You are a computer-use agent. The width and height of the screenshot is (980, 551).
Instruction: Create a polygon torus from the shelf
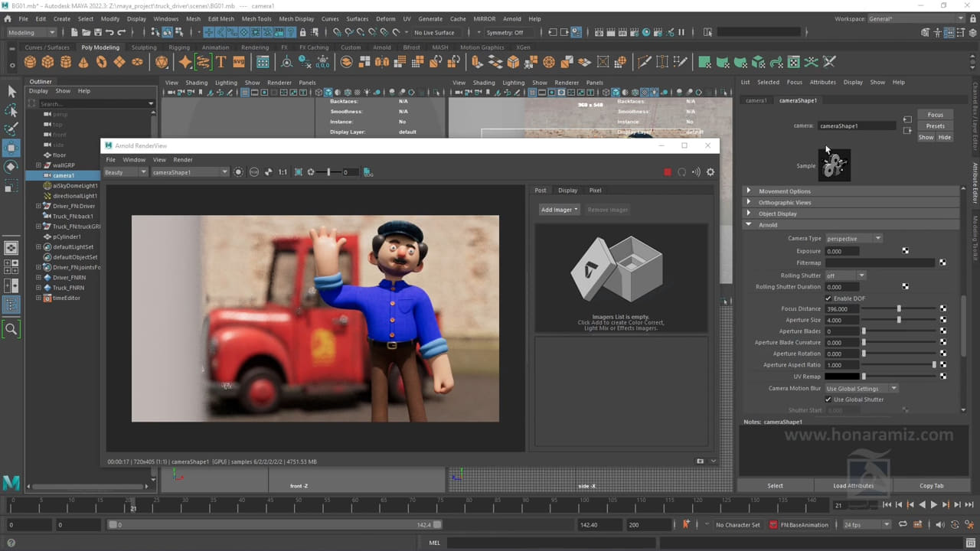point(101,62)
